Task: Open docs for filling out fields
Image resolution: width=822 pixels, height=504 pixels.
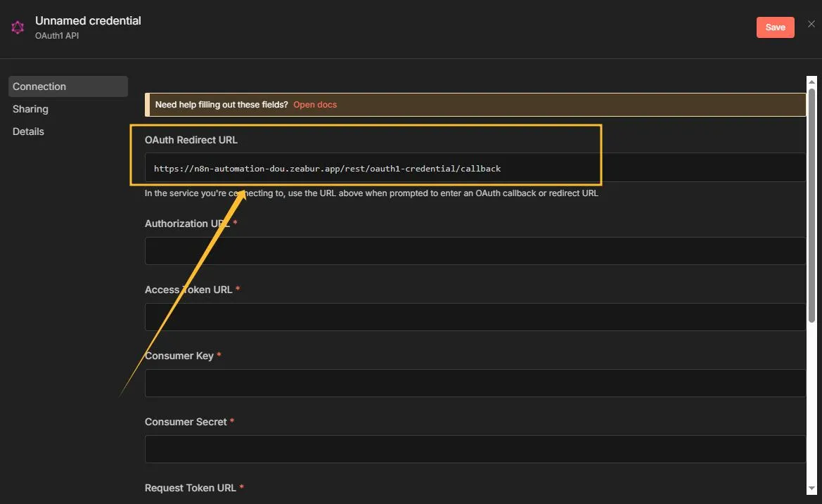Action: (315, 104)
